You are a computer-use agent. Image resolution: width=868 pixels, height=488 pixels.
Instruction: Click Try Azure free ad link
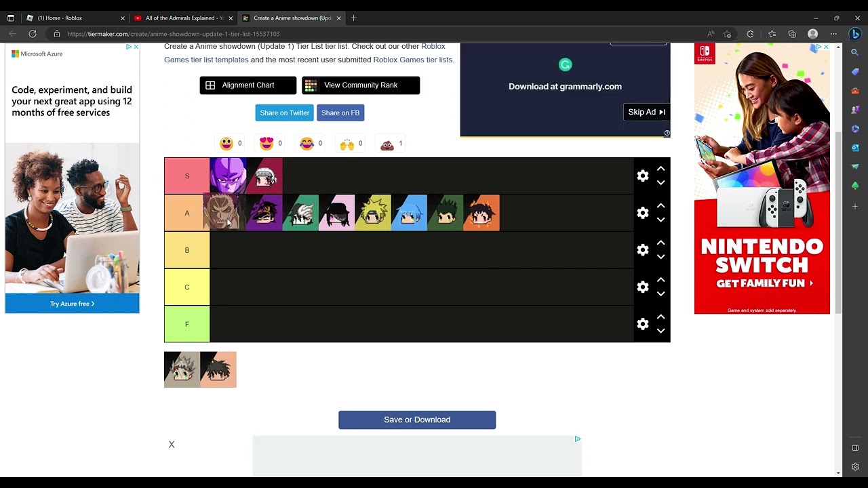72,304
